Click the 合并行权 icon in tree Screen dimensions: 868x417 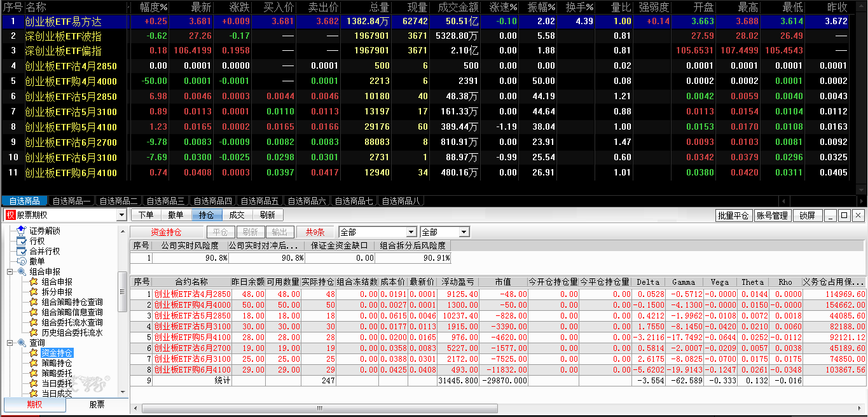[22, 251]
